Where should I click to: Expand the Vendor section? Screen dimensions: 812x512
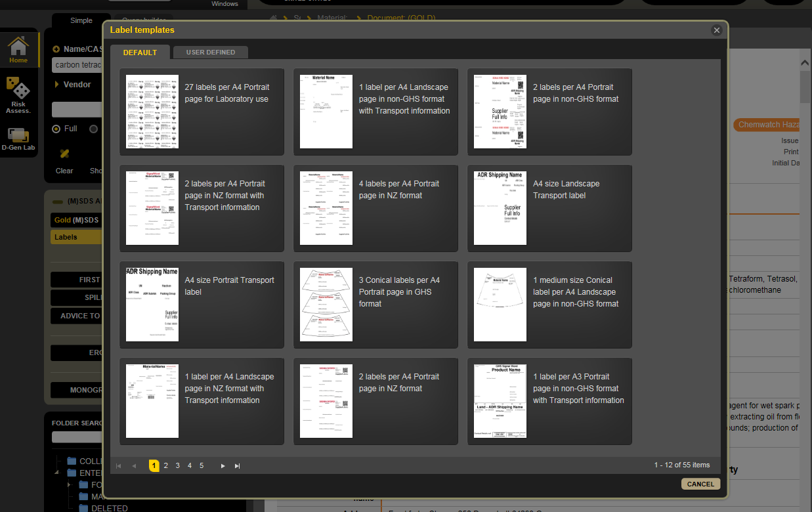pos(57,85)
